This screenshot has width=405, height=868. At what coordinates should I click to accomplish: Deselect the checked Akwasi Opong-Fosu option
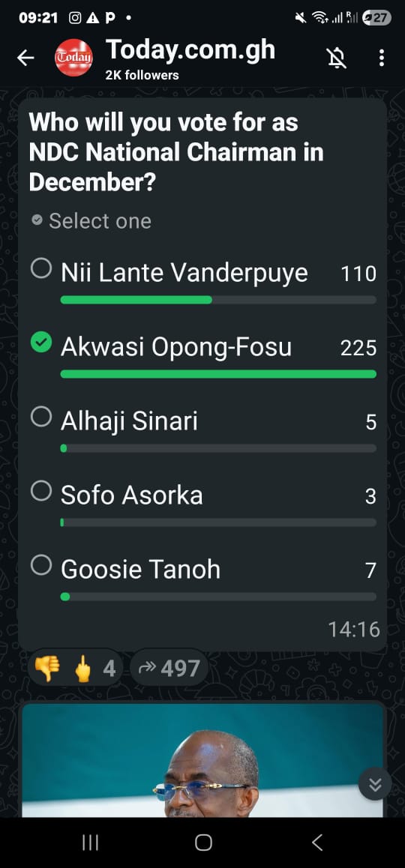(x=41, y=343)
